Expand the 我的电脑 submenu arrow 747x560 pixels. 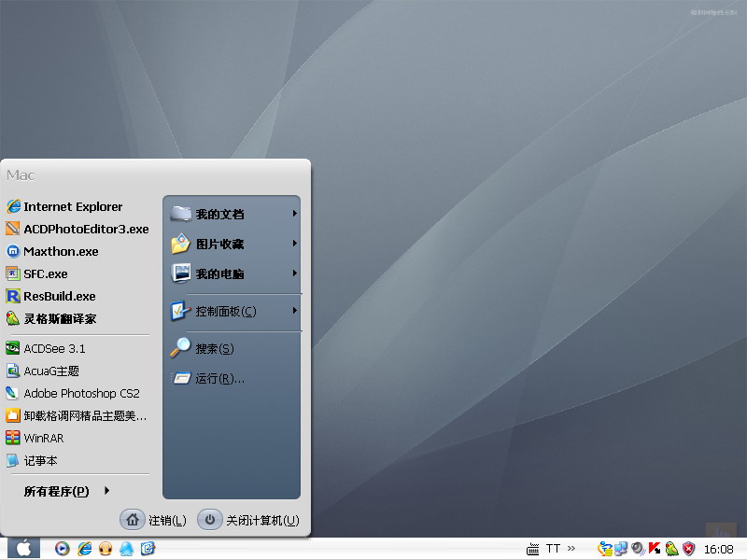295,273
